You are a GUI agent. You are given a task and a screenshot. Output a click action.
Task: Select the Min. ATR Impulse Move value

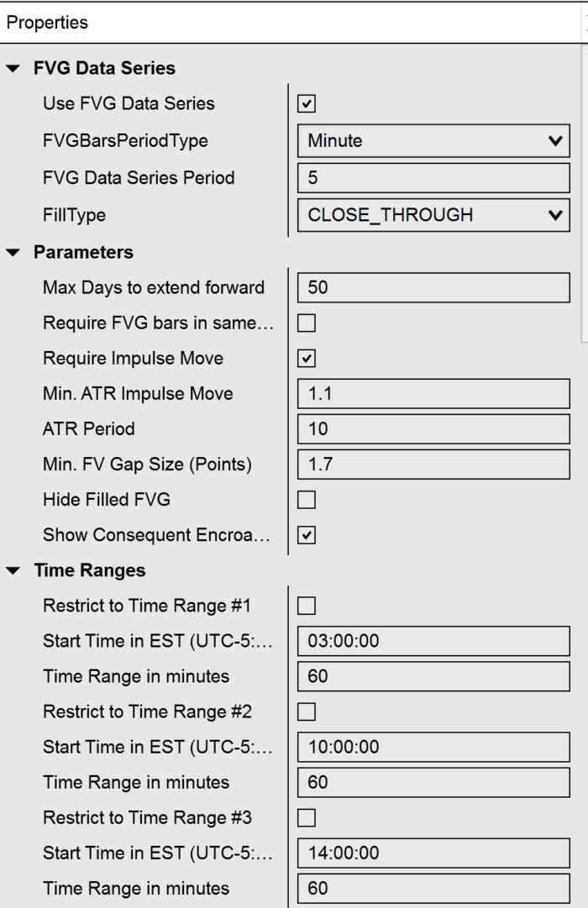[x=433, y=393]
